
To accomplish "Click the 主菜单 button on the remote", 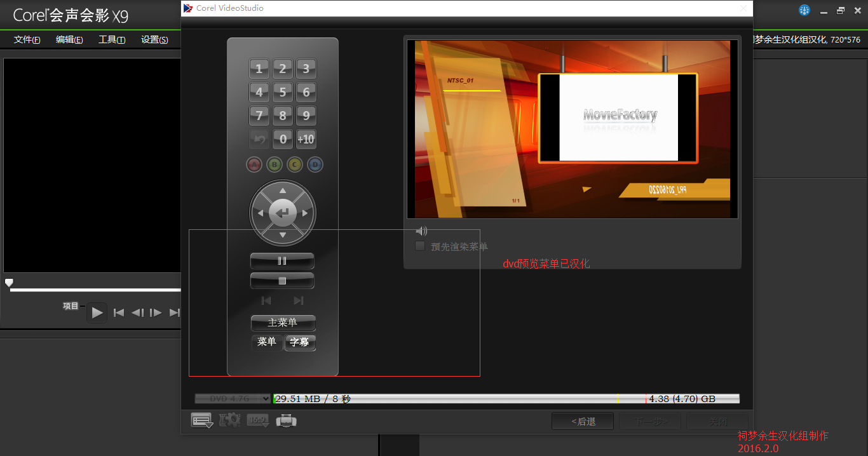I will coord(283,323).
